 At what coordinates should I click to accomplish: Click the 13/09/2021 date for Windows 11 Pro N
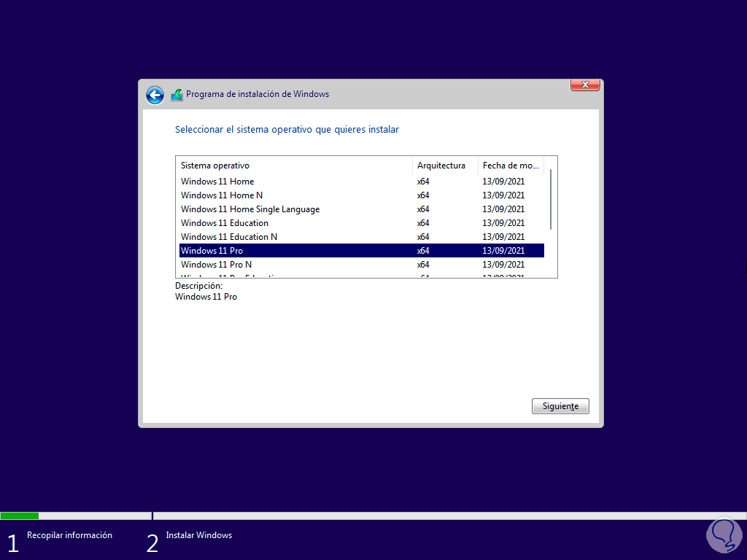click(x=503, y=264)
